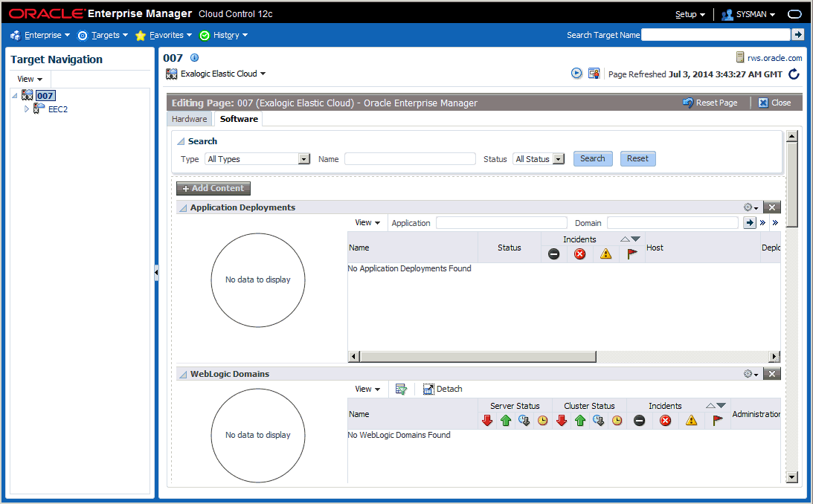Click the Server Status up arrow icon

[506, 421]
